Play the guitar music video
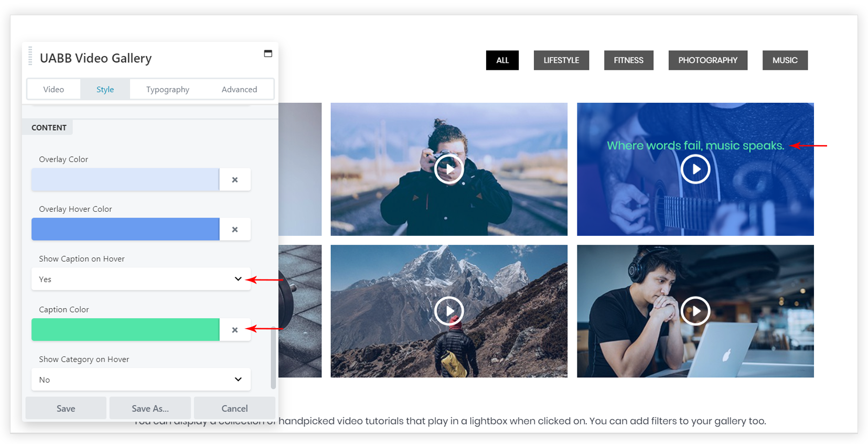 pyautogui.click(x=695, y=169)
